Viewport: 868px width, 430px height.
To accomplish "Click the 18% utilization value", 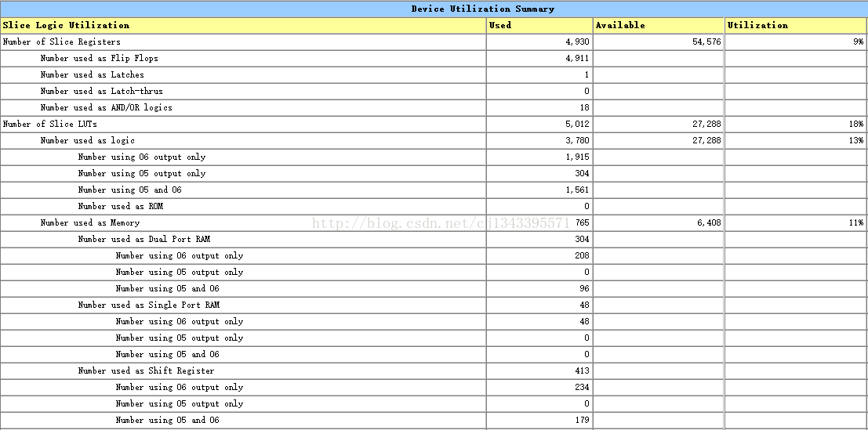I will tap(856, 125).
